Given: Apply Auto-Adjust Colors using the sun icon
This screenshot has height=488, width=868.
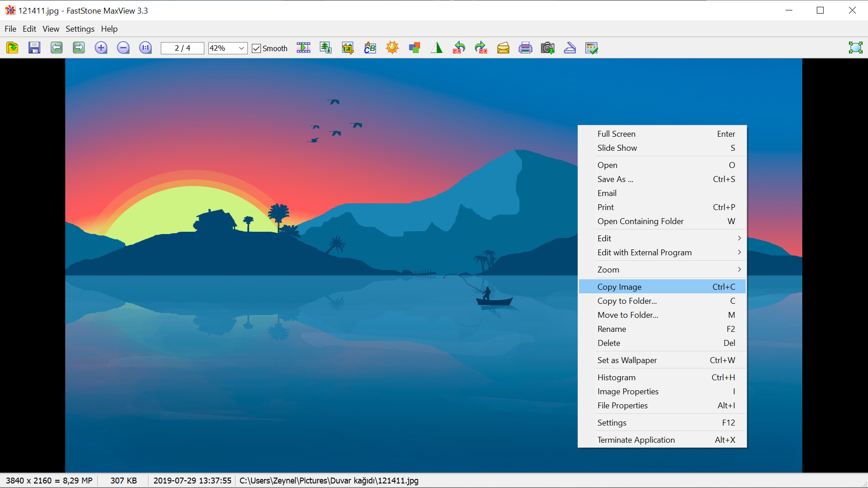Looking at the screenshot, I should 392,48.
